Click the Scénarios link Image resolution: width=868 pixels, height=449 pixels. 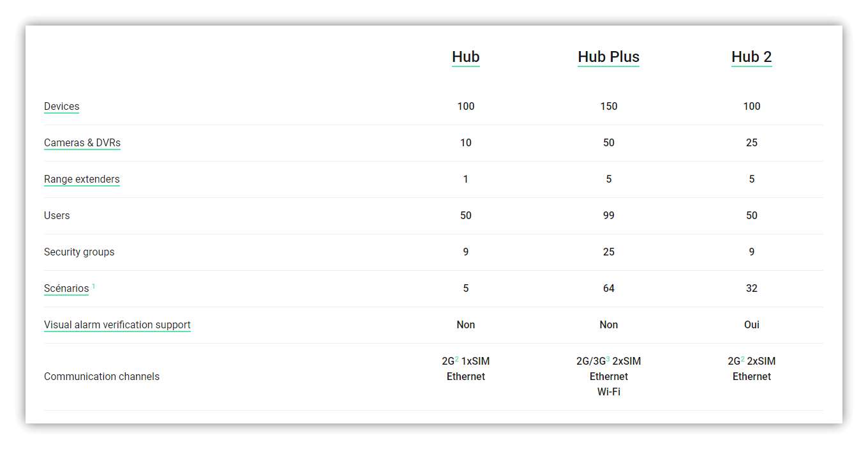(x=66, y=289)
